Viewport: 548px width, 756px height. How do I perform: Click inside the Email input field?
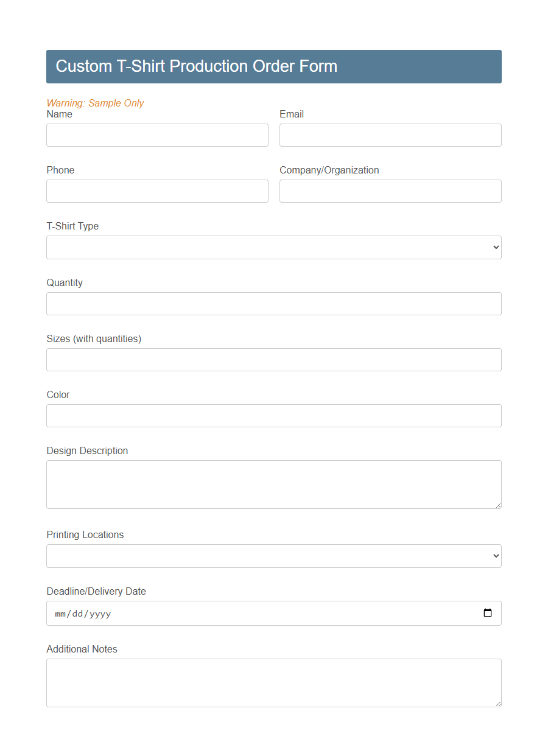(390, 135)
